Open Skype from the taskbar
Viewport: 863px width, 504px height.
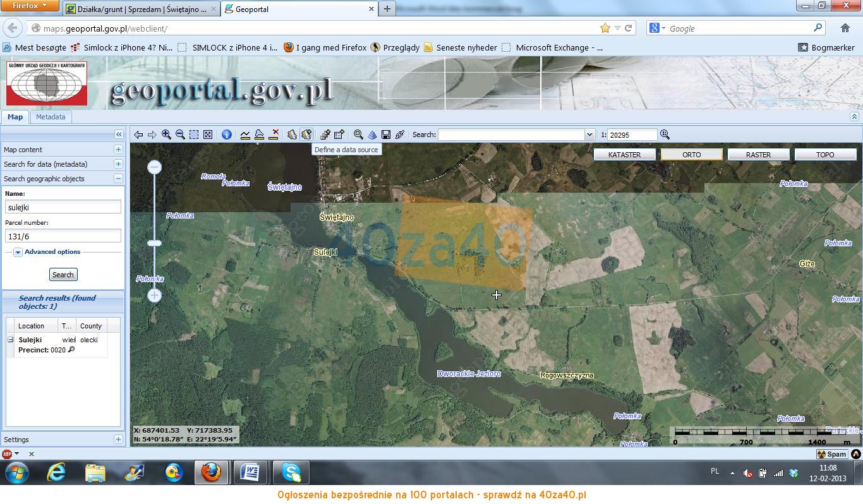(x=291, y=472)
